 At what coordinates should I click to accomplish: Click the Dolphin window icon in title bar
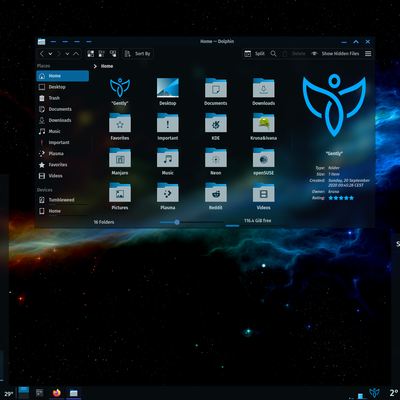pos(41,42)
